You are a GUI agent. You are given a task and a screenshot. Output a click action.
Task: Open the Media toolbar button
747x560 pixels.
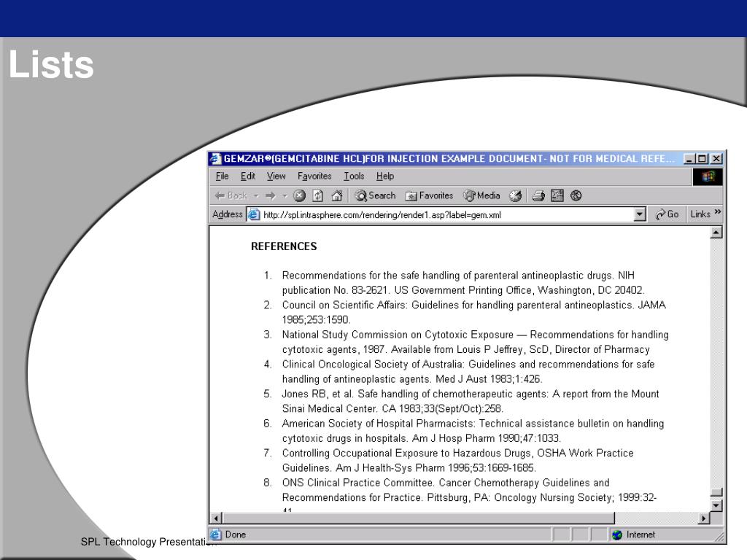pos(481,195)
